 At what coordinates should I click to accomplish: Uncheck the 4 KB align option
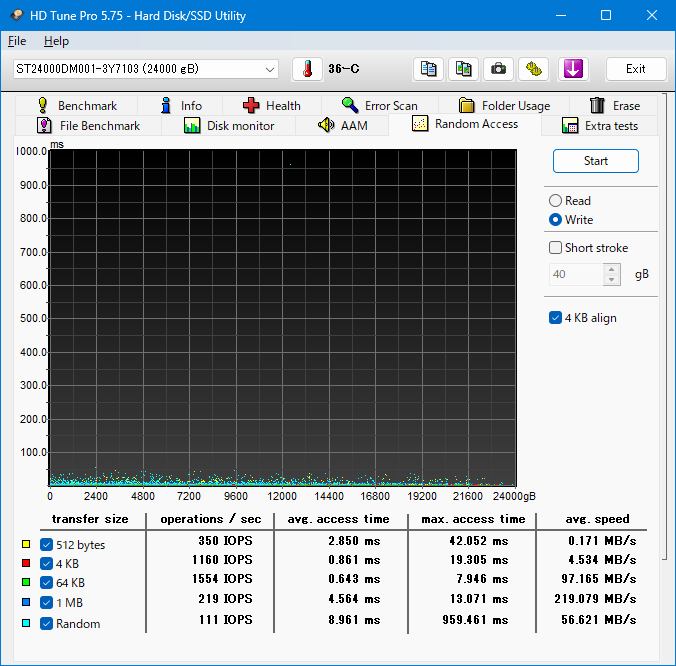click(x=555, y=318)
